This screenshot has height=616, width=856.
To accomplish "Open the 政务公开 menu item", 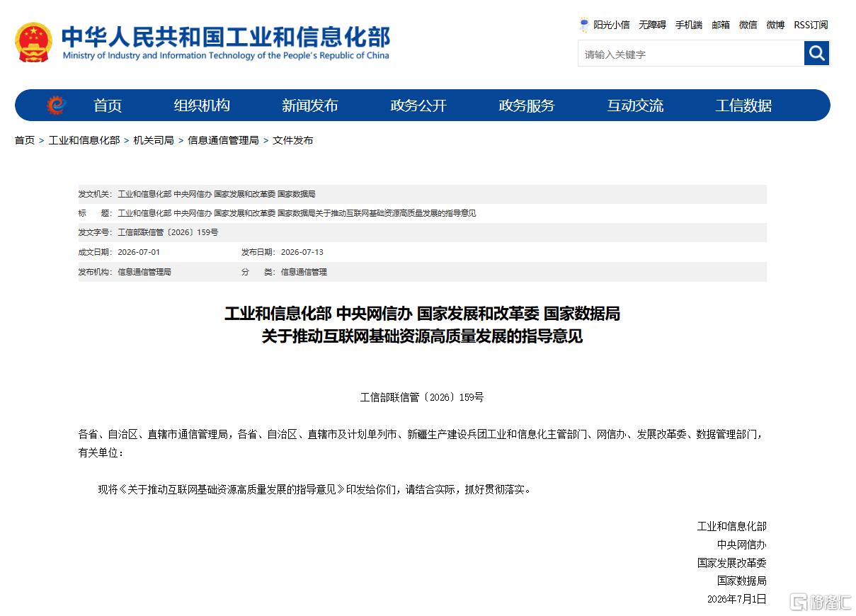I will 418,105.
